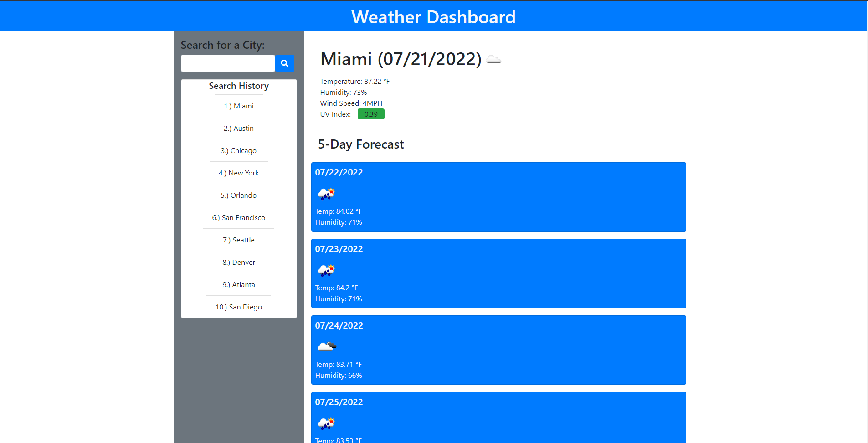868x443 pixels.
Task: Click the Temp: 83.71 °F forecast value
Action: tap(339, 364)
